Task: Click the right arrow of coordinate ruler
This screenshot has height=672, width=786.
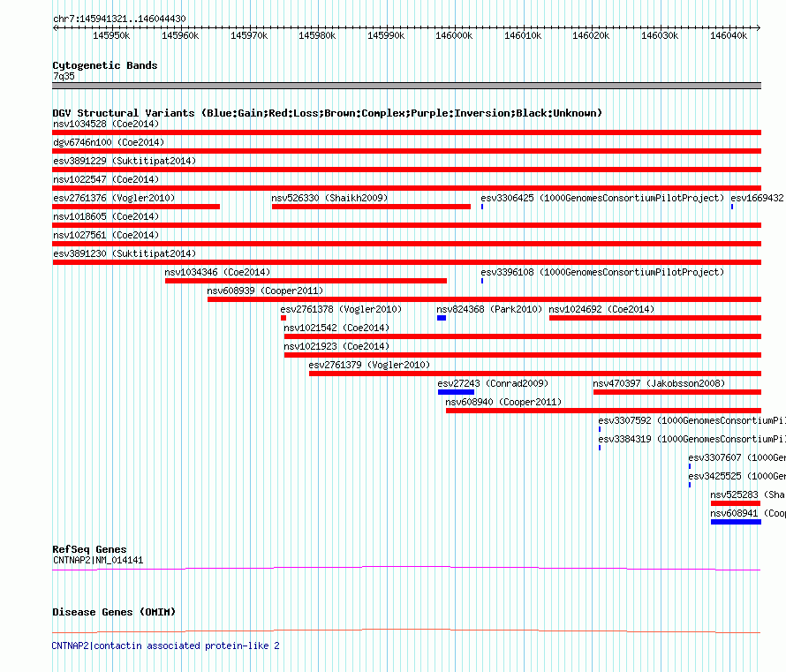Action: click(759, 28)
